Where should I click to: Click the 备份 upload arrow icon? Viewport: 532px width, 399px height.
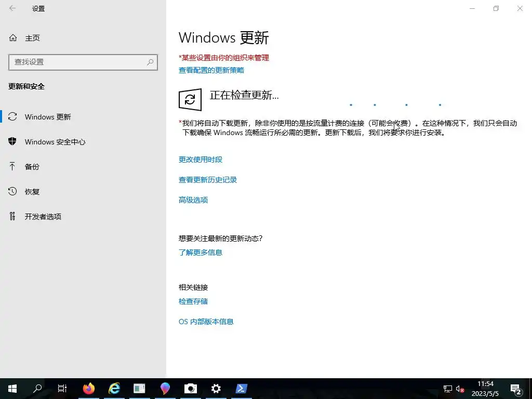[12, 166]
